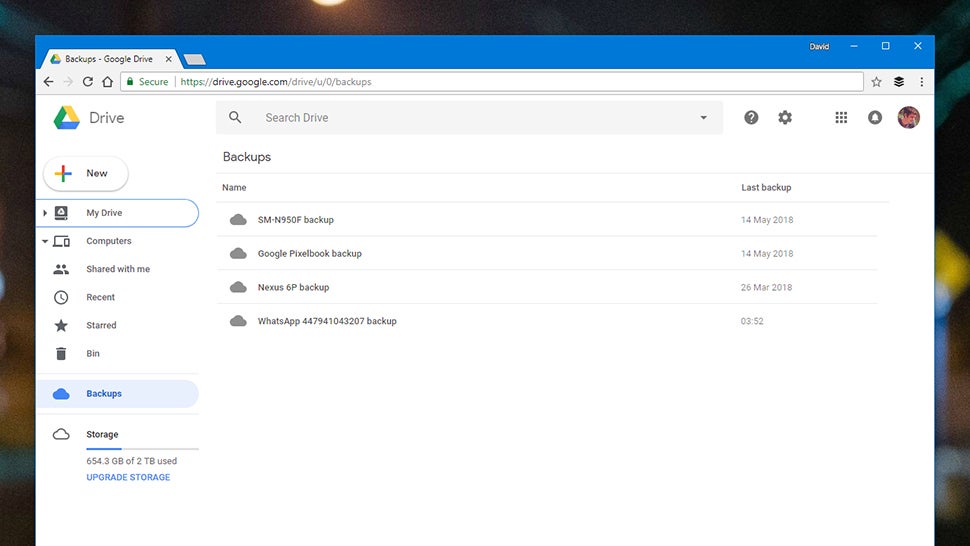Open Recent files
Screen dimensions: 970x546
pyautogui.click(x=118, y=297)
